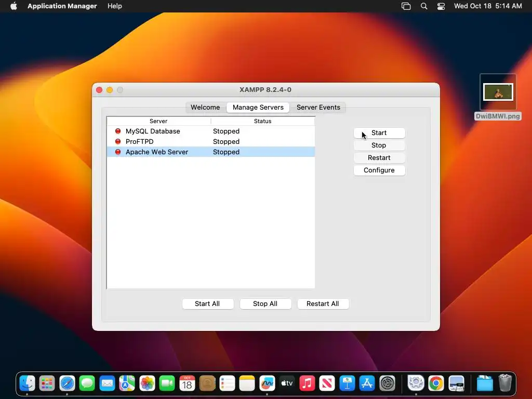Close the XAMPP window
Viewport: 532px width, 399px height.
point(99,90)
